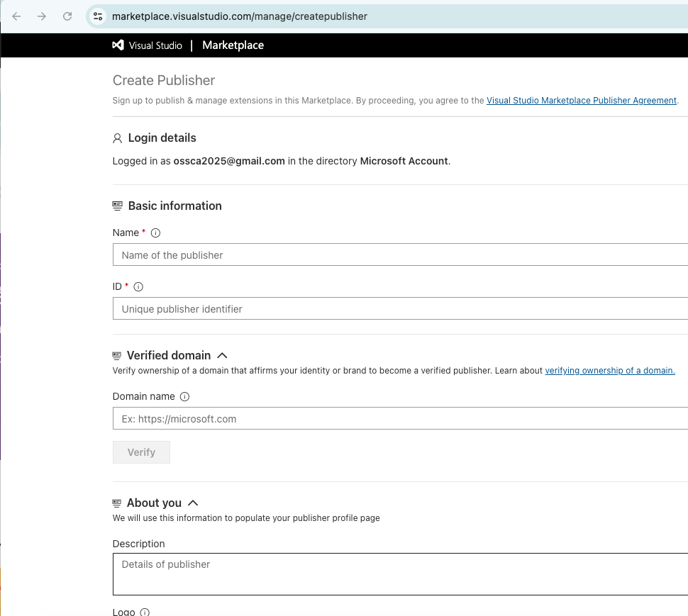Image resolution: width=688 pixels, height=616 pixels.
Task: Click the Login details user icon
Action: pos(117,138)
